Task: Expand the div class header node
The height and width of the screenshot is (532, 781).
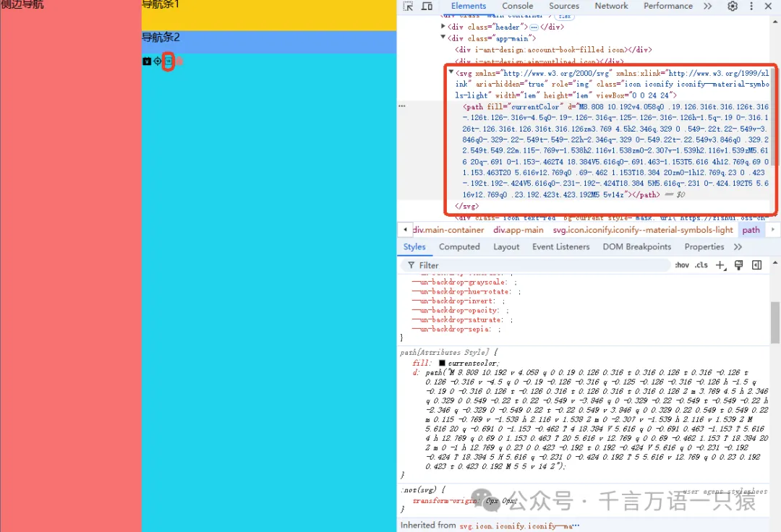Action: click(443, 27)
